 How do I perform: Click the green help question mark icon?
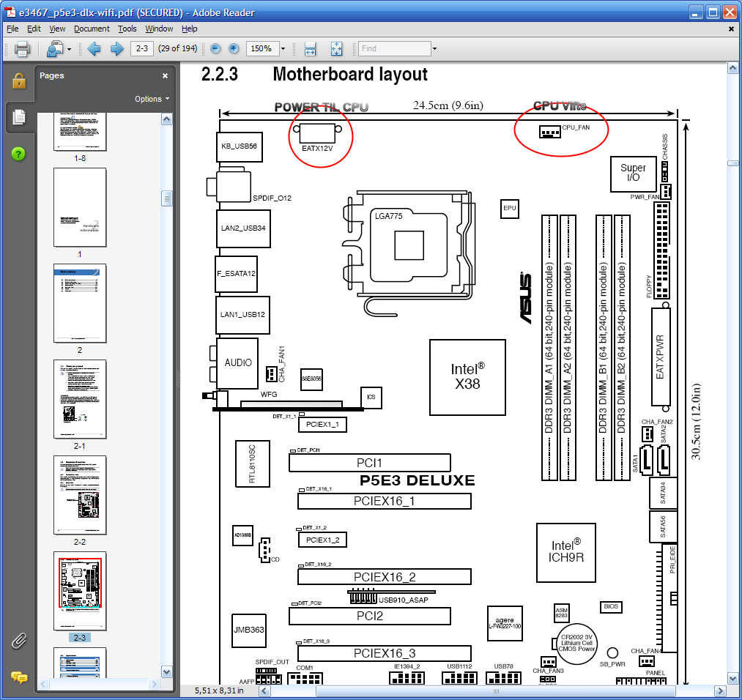click(18, 154)
